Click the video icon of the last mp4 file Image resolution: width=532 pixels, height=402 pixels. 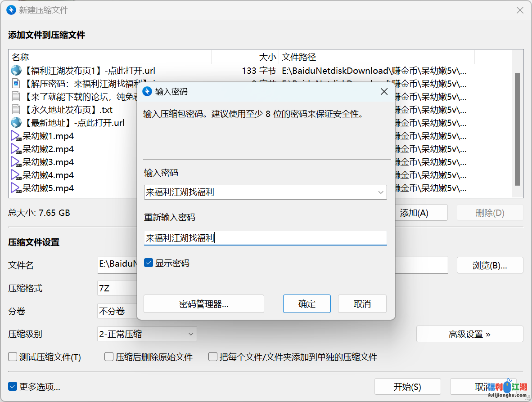pyautogui.click(x=16, y=188)
